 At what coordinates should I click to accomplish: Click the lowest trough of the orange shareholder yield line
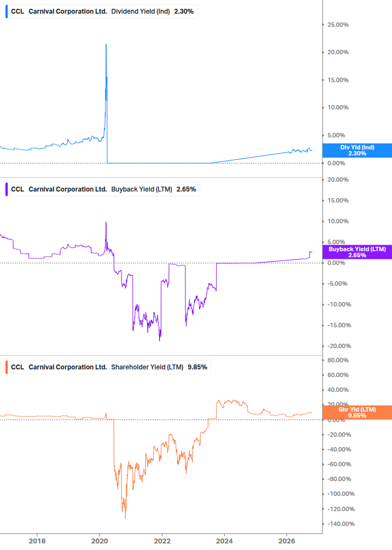coord(125,518)
